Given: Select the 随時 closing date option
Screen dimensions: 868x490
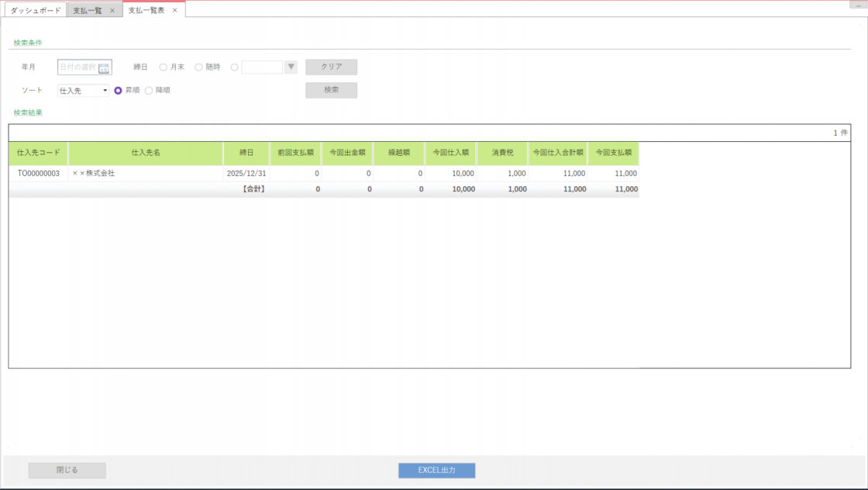Looking at the screenshot, I should pyautogui.click(x=199, y=67).
